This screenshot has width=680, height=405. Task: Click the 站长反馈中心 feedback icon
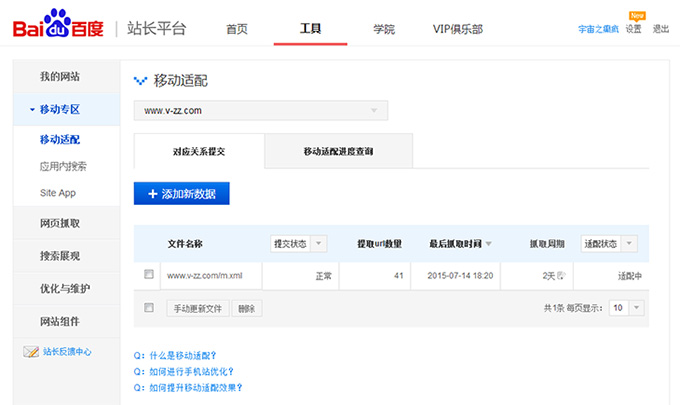30,352
